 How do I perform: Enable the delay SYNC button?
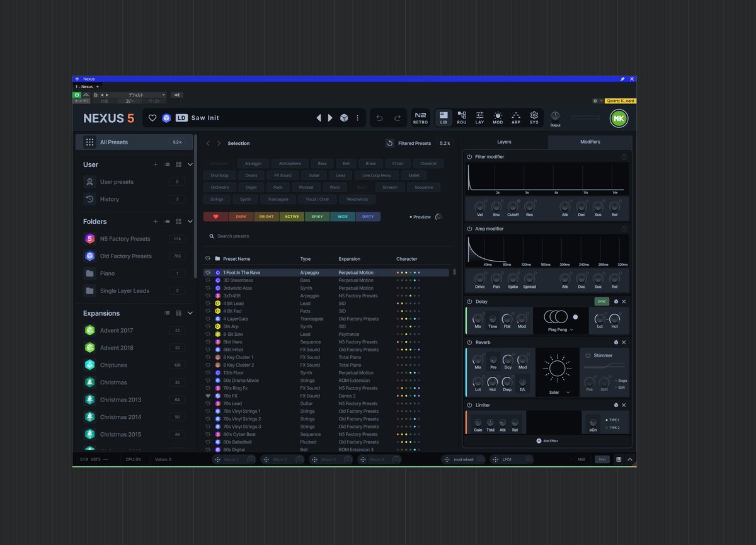[x=602, y=302]
